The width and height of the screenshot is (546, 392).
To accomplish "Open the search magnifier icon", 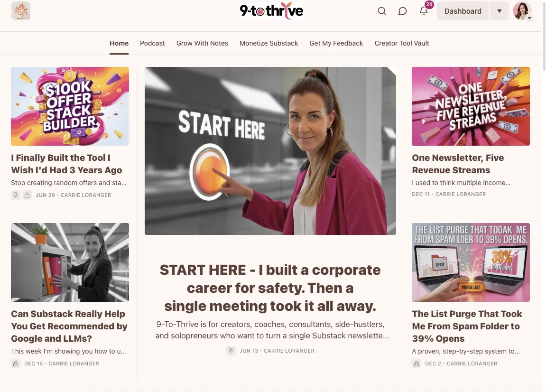I will coord(382,11).
